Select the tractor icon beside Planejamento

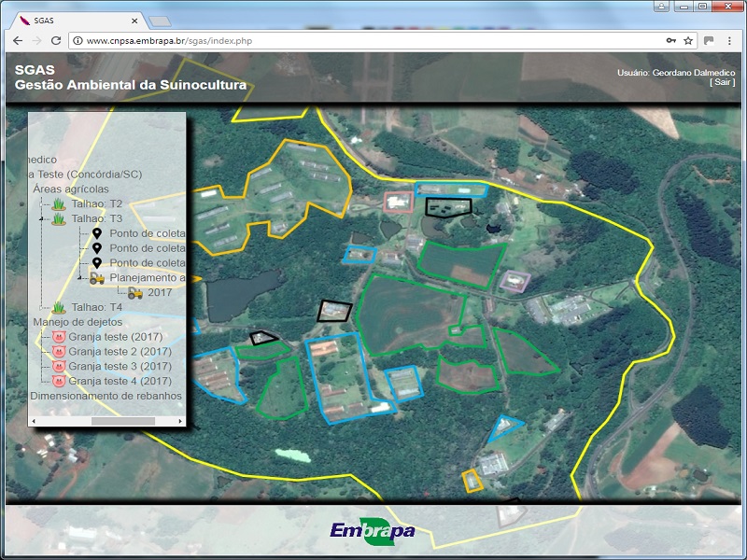coord(97,278)
